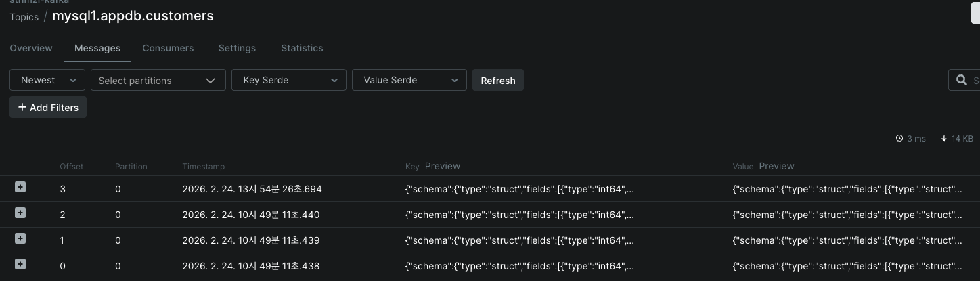Go to the Topics breadcrumb link

point(24,17)
